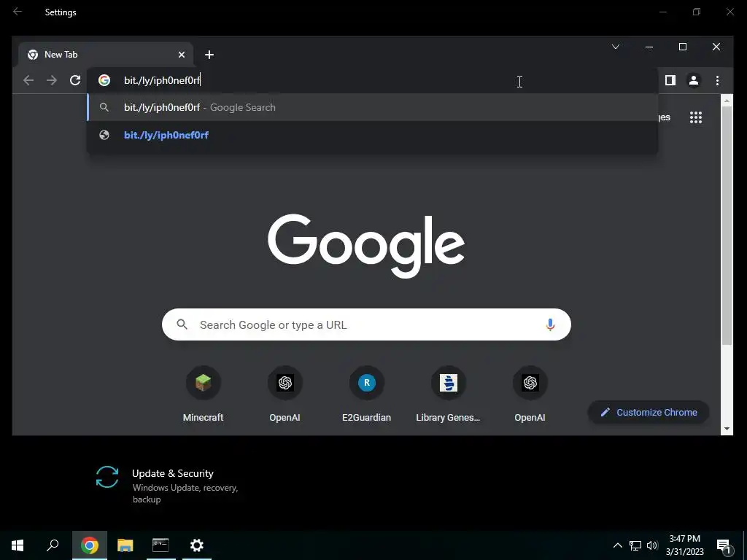This screenshot has width=747, height=560.
Task: Open a new tab with the plus button
Action: click(x=209, y=55)
